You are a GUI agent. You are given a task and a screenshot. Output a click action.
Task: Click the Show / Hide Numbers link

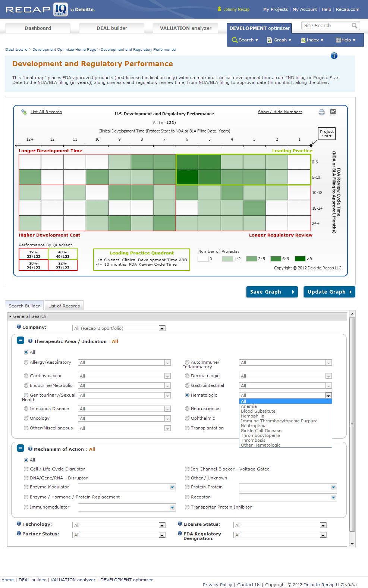[x=280, y=112]
